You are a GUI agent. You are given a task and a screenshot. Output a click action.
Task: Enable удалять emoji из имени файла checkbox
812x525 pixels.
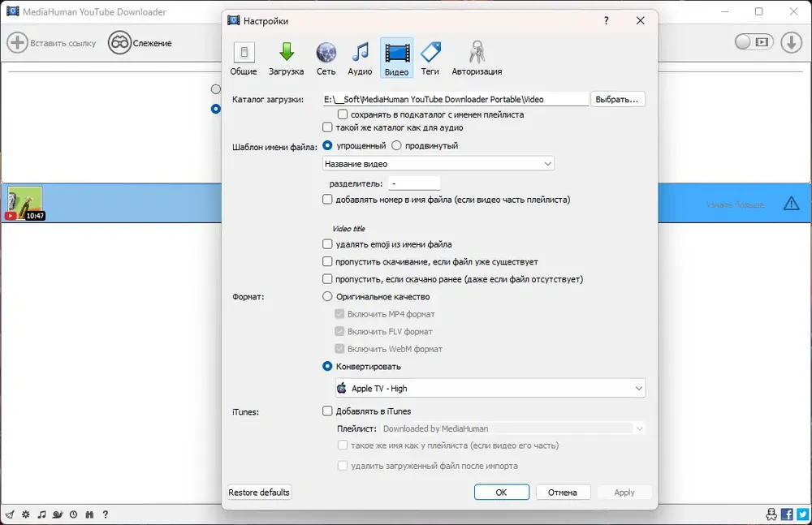tap(327, 244)
